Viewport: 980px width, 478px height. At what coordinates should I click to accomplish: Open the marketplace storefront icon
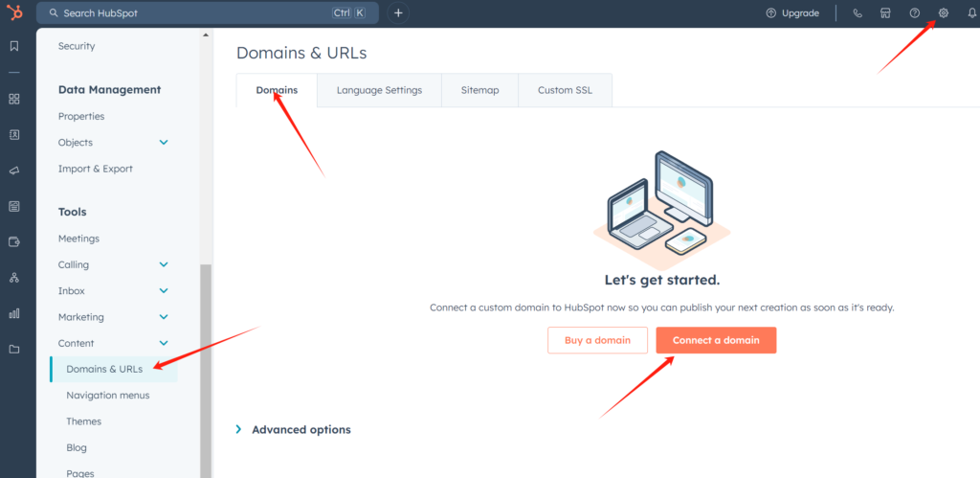click(x=886, y=13)
